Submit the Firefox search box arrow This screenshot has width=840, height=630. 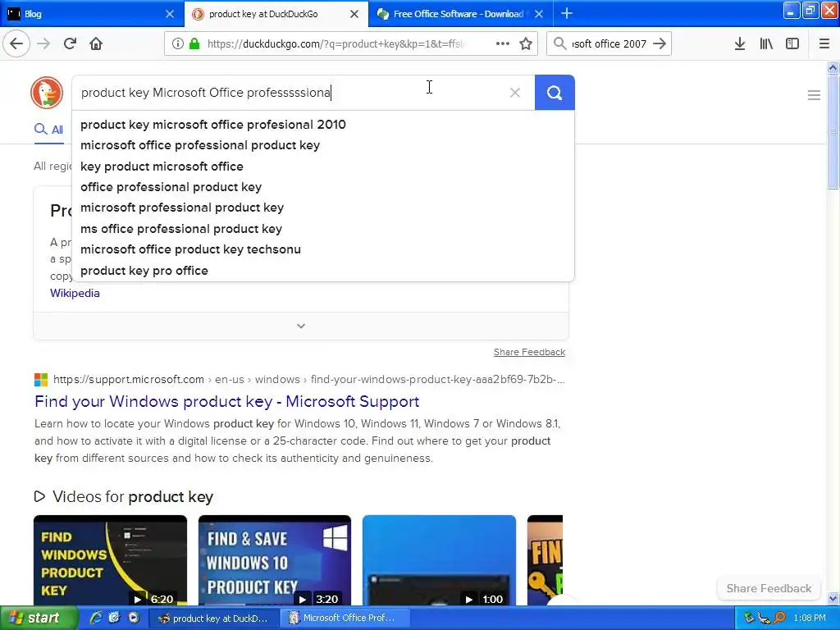660,43
